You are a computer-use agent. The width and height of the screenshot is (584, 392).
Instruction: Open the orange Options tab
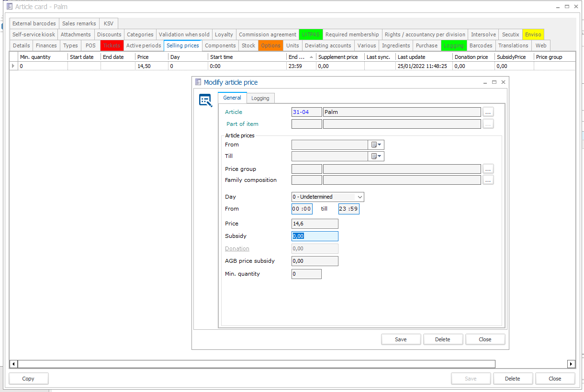(270, 45)
